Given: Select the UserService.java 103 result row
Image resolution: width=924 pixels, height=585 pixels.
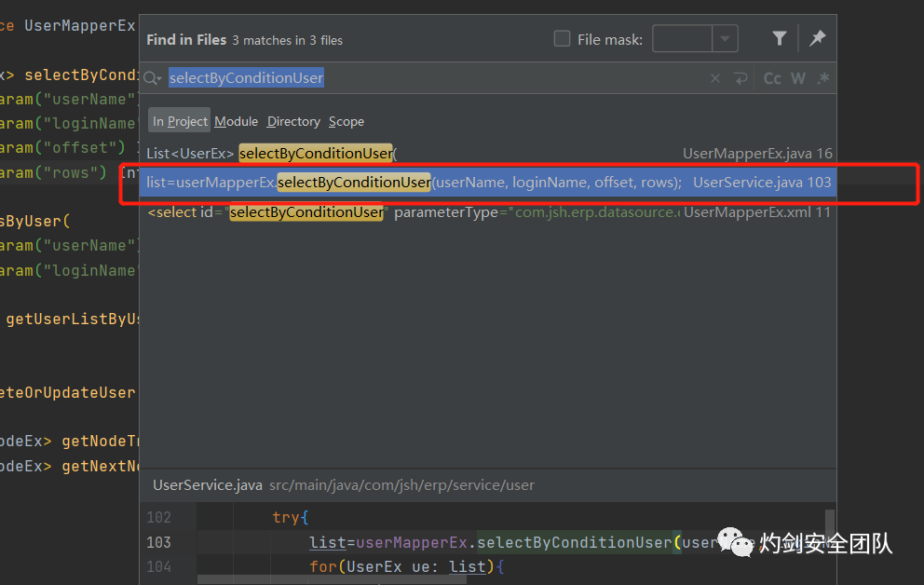Looking at the screenshot, I should (x=488, y=182).
